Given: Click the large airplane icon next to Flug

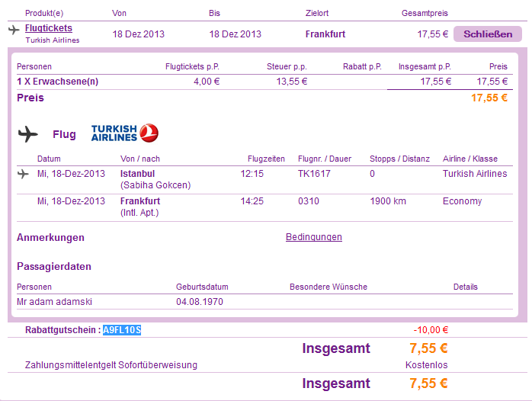Looking at the screenshot, I should click(28, 134).
